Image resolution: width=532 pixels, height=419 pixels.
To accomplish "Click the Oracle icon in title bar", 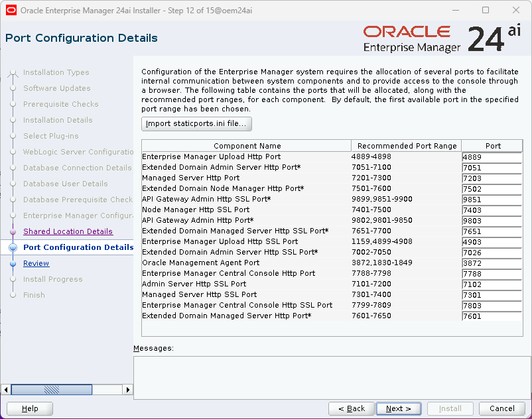I will tap(11, 10).
